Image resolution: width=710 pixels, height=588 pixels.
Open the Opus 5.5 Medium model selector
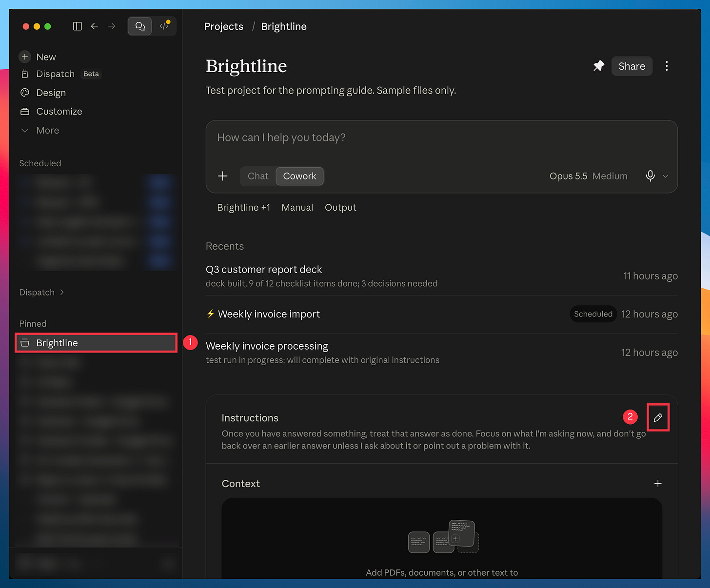(x=588, y=176)
